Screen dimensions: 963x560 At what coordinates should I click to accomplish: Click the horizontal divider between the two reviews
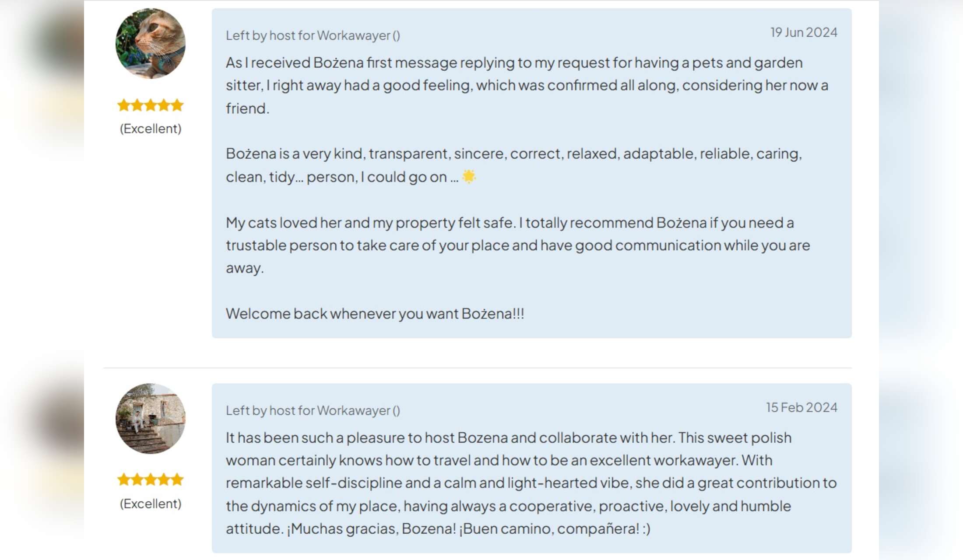point(477,368)
